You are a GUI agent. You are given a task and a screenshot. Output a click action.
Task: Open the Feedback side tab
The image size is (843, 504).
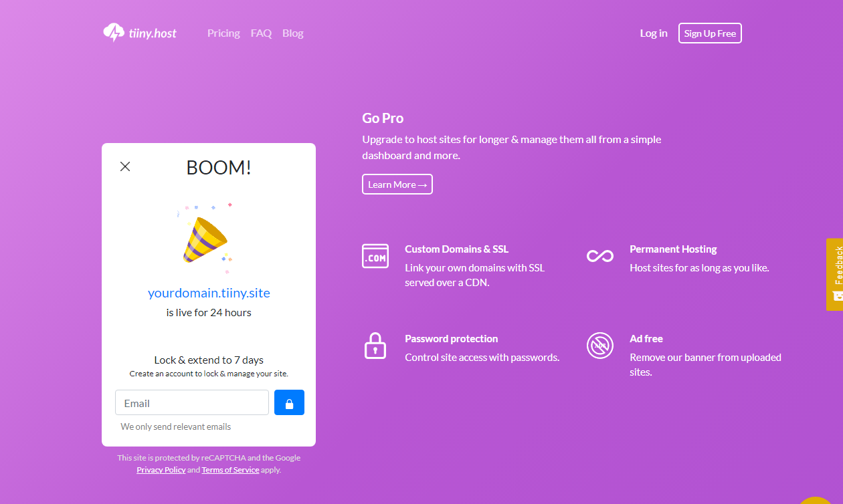835,274
